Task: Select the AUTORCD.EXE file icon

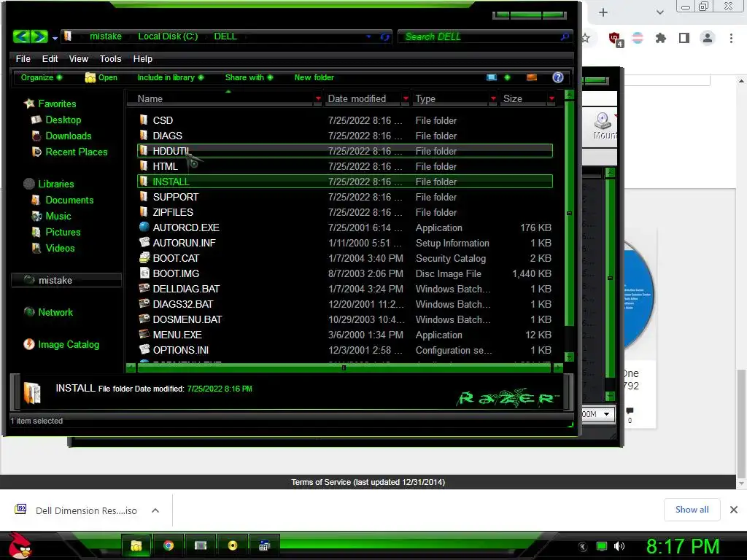Action: pyautogui.click(x=144, y=227)
